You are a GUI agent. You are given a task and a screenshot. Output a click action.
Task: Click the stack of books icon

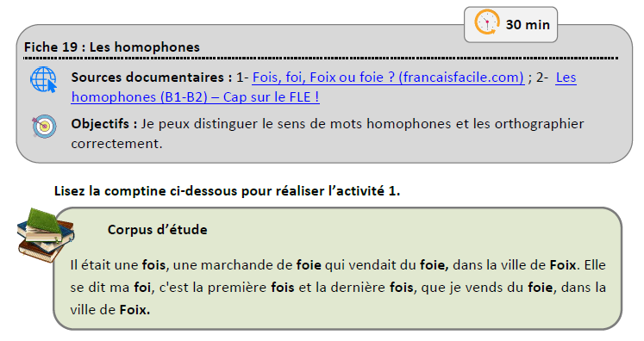pos(45,236)
